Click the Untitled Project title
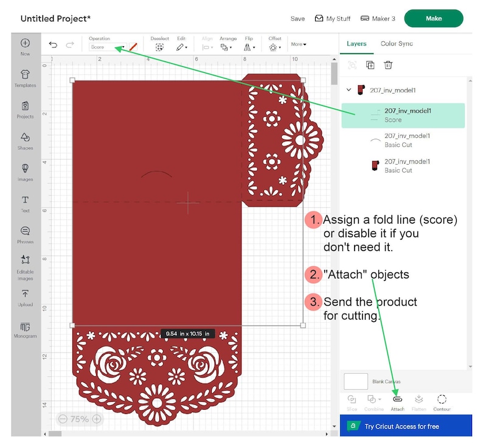The height and width of the screenshot is (448, 483). click(x=55, y=19)
